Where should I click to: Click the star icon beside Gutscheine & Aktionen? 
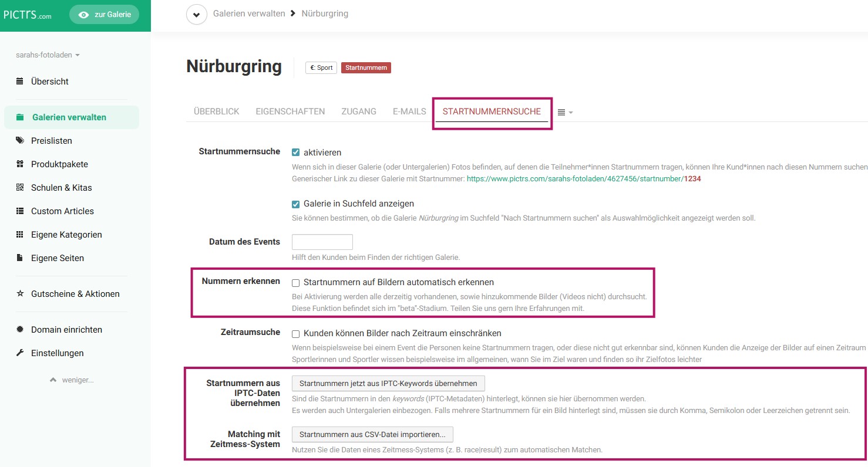(x=20, y=294)
